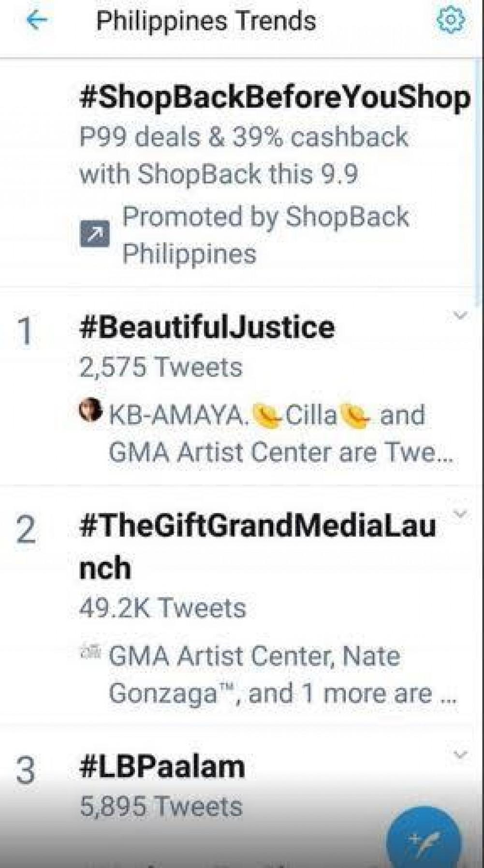The image size is (484, 868).
Task: Tap the 49.2K Tweets count
Action: (162, 608)
